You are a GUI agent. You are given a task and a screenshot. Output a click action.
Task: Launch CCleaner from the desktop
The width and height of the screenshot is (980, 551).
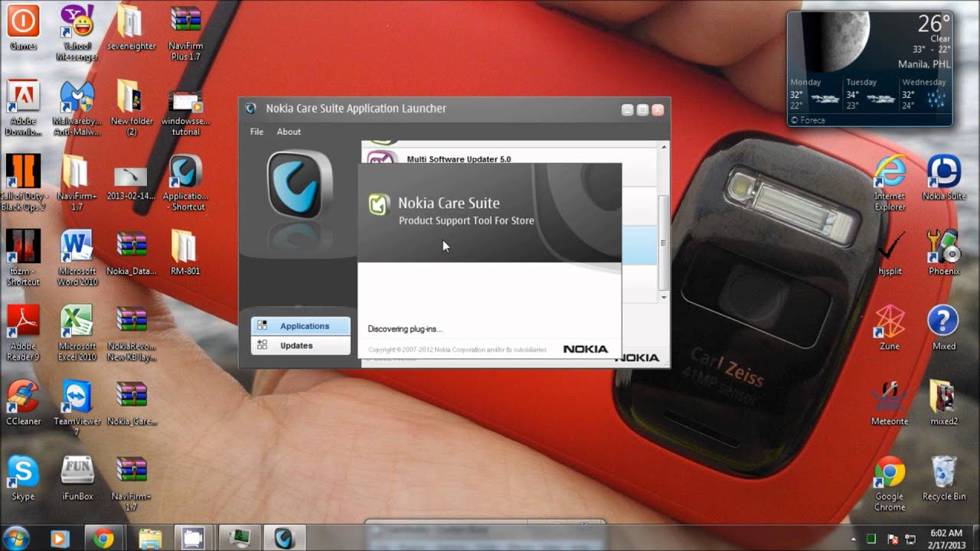pos(23,403)
